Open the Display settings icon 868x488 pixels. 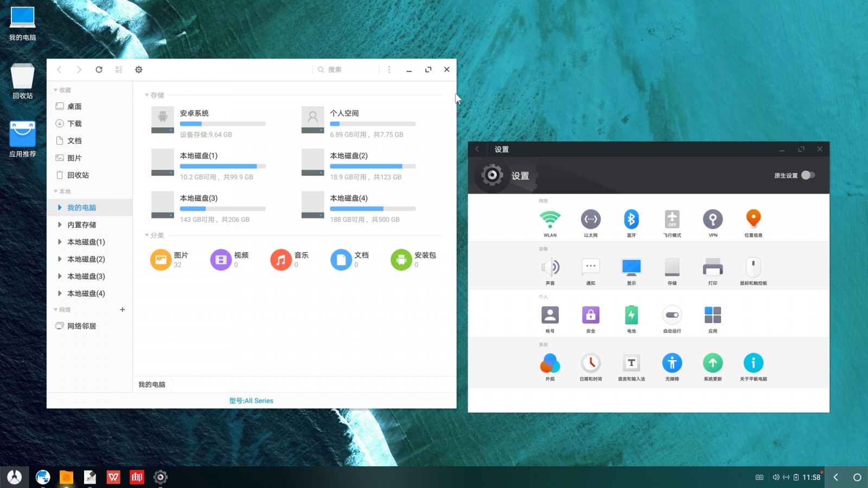(x=631, y=267)
